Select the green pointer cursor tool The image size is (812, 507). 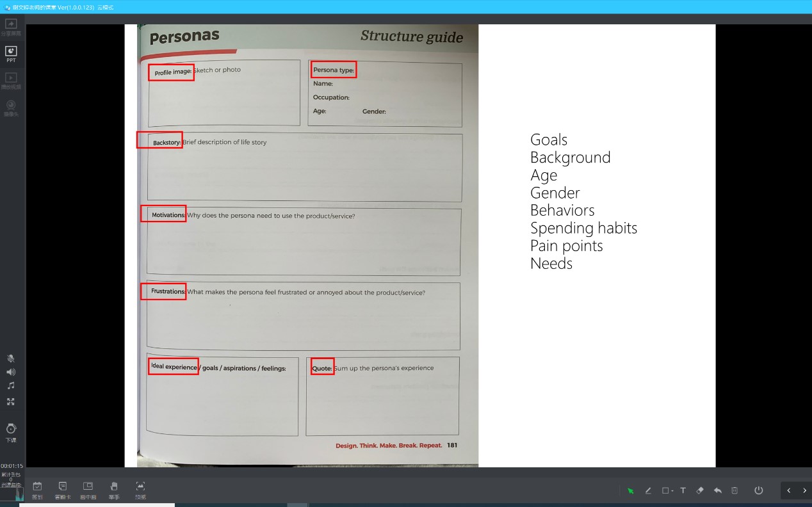(631, 491)
